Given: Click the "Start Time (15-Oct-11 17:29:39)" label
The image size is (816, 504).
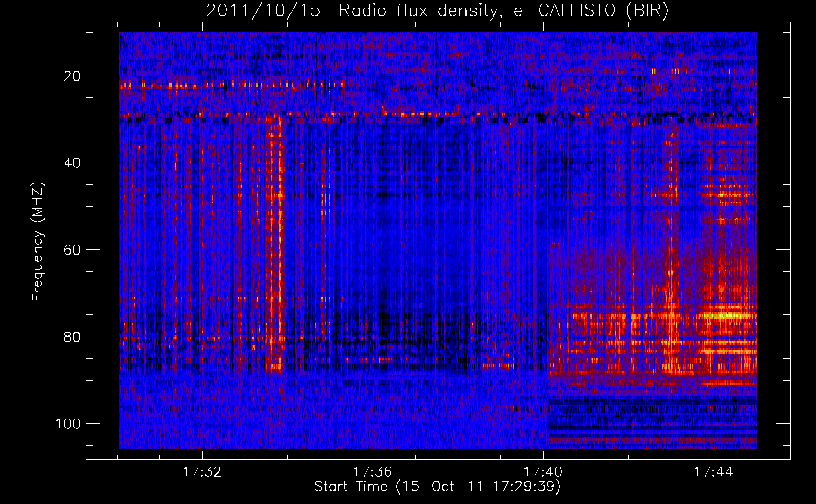Looking at the screenshot, I should coord(437,487).
